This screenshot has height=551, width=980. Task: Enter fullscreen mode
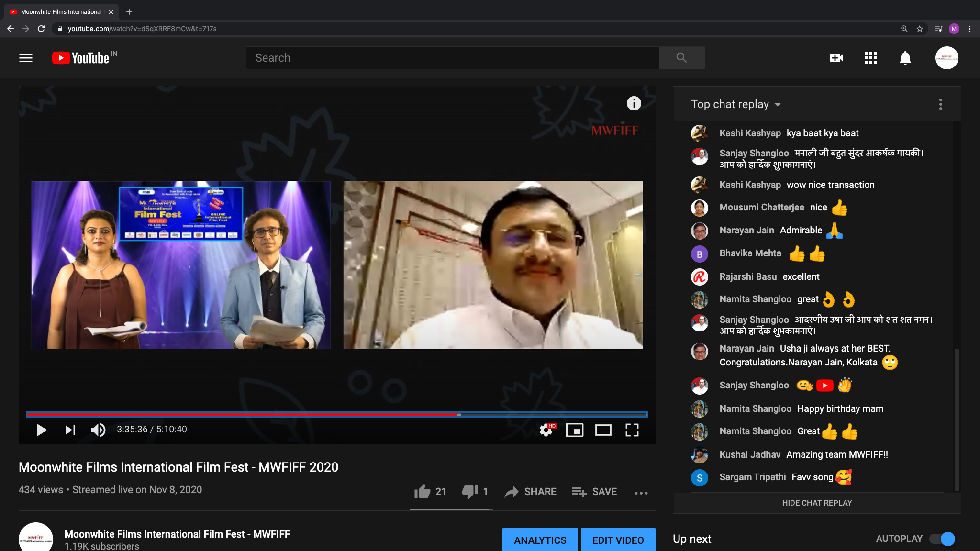[632, 430]
